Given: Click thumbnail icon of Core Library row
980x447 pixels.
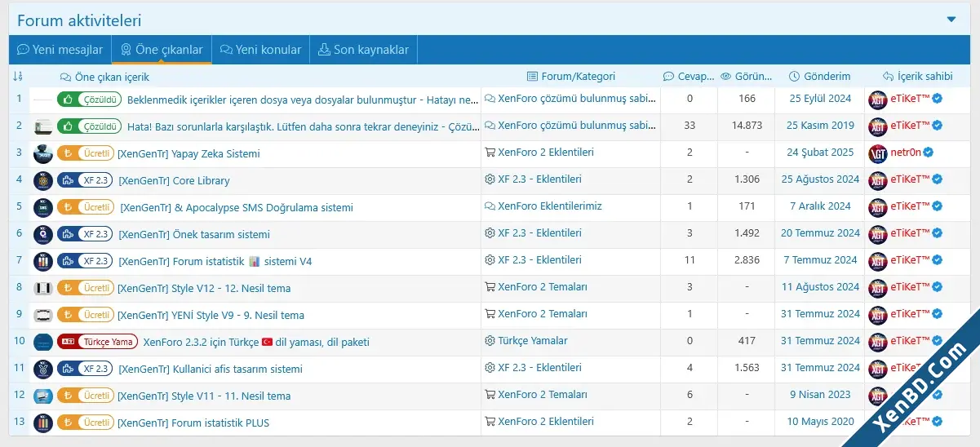Looking at the screenshot, I should click(43, 180).
